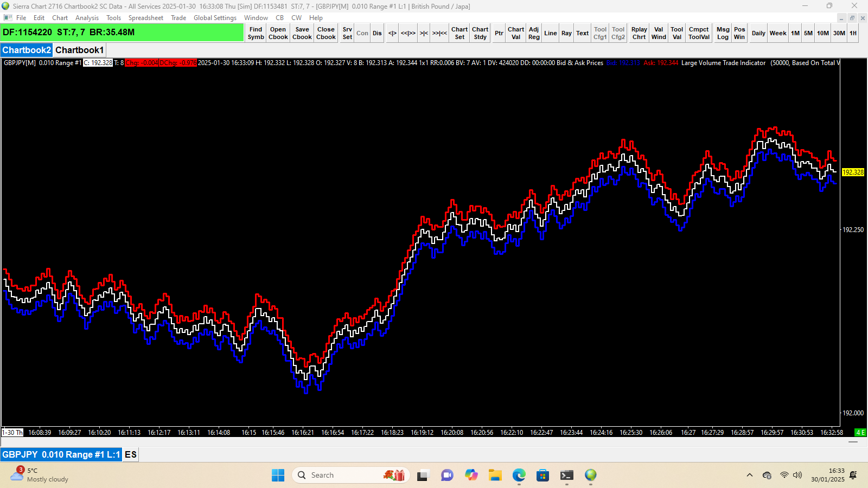Open Chart Settings from the toolbar

point(459,33)
